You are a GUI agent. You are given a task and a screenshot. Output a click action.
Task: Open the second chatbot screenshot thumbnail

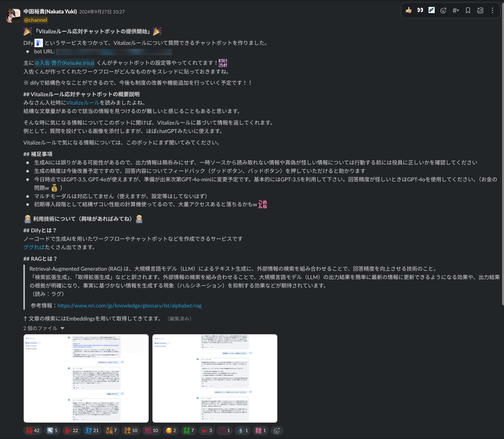215,378
